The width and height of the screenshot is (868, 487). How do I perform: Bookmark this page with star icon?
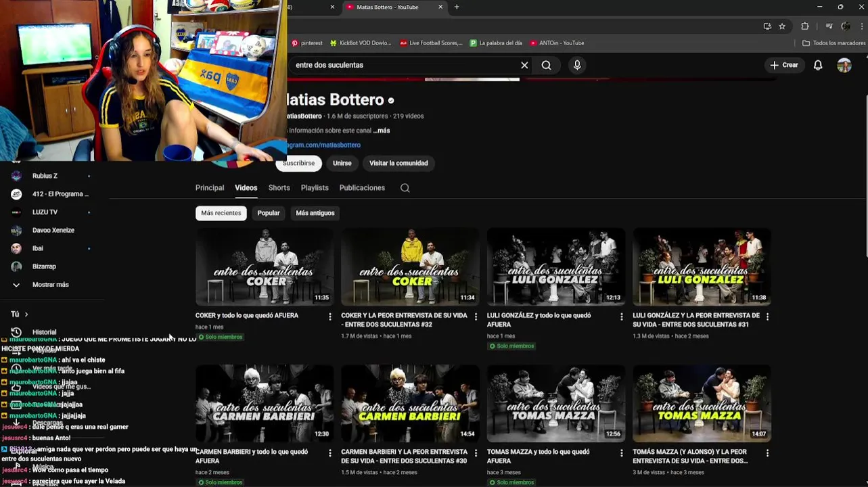point(782,26)
